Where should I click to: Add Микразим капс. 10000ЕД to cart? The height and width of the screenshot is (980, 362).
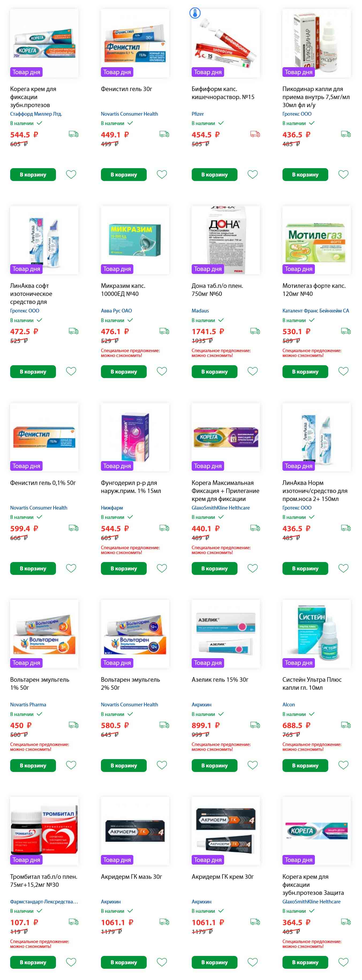(x=124, y=371)
